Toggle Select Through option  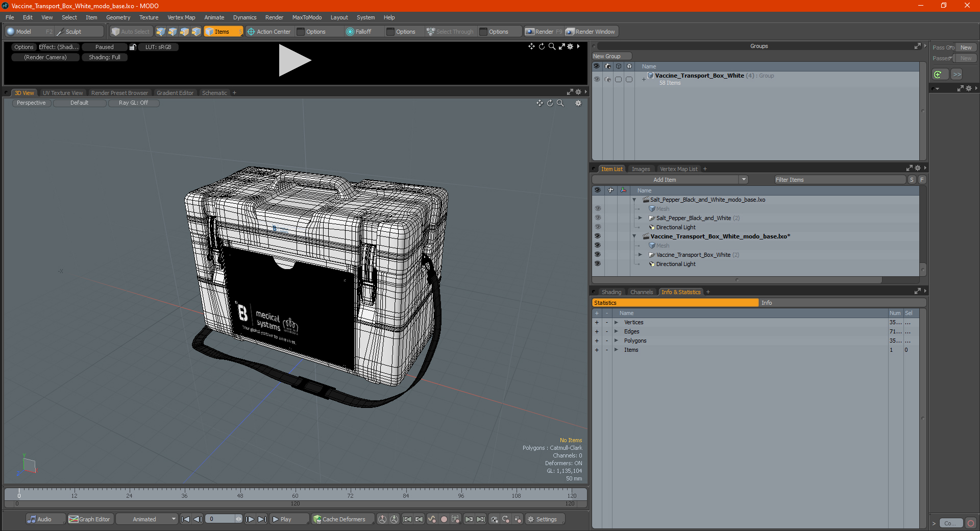pyautogui.click(x=451, y=32)
